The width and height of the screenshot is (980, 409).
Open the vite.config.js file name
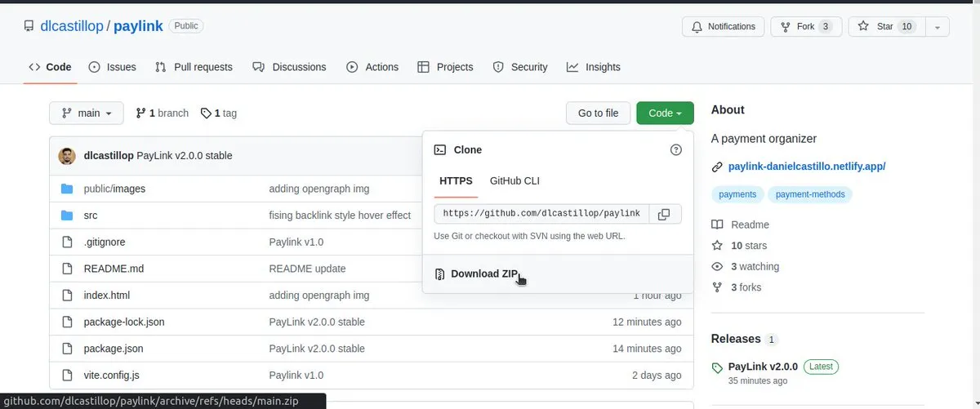click(111, 375)
